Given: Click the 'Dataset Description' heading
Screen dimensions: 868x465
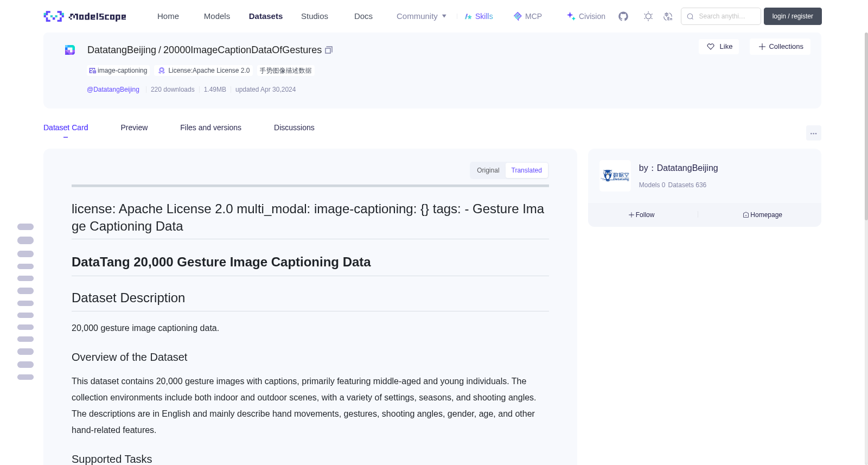Looking at the screenshot, I should [x=128, y=298].
